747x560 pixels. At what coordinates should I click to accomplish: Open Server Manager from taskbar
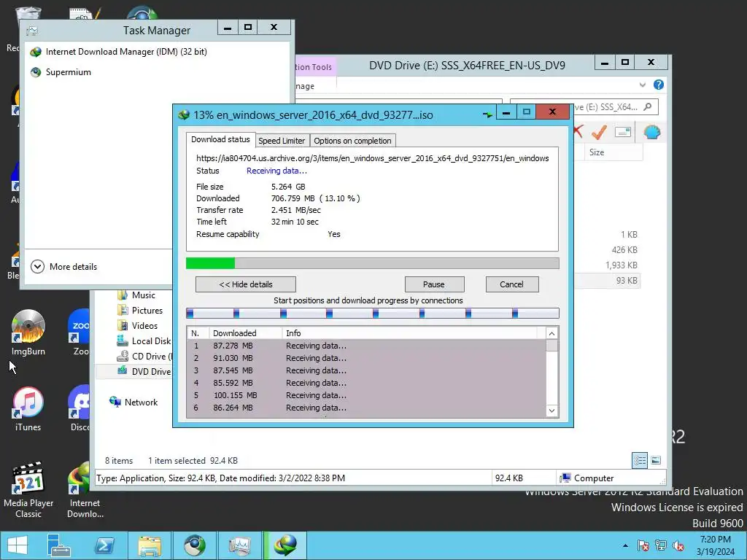pos(58,545)
